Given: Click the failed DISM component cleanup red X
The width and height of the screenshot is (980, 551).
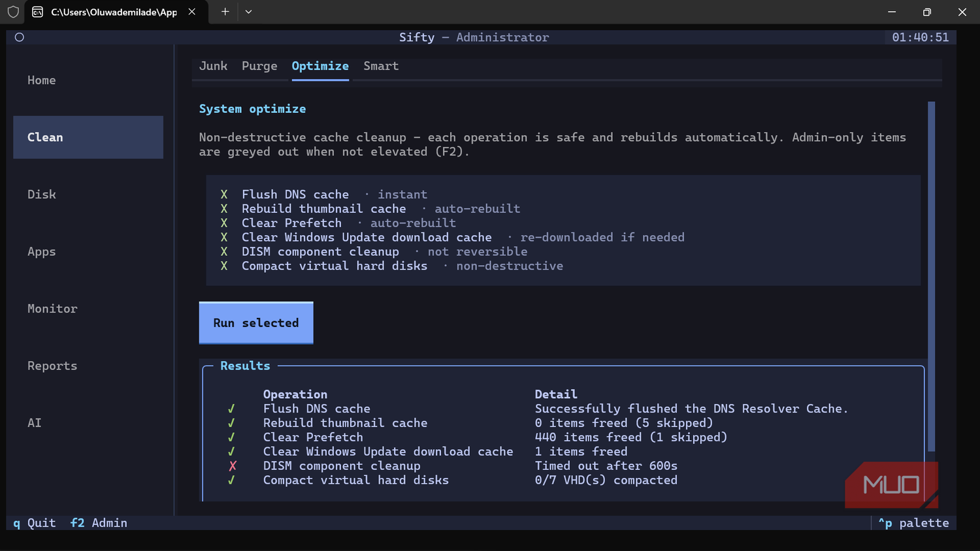Looking at the screenshot, I should [232, 466].
